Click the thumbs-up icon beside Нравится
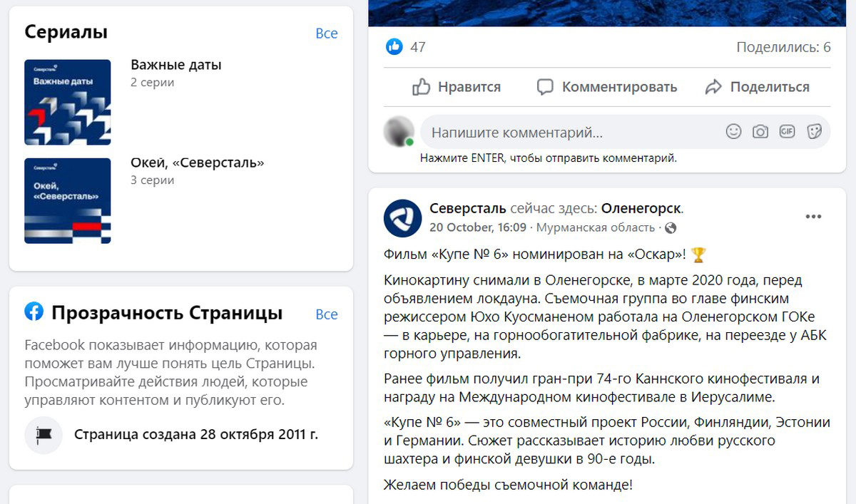 (422, 87)
